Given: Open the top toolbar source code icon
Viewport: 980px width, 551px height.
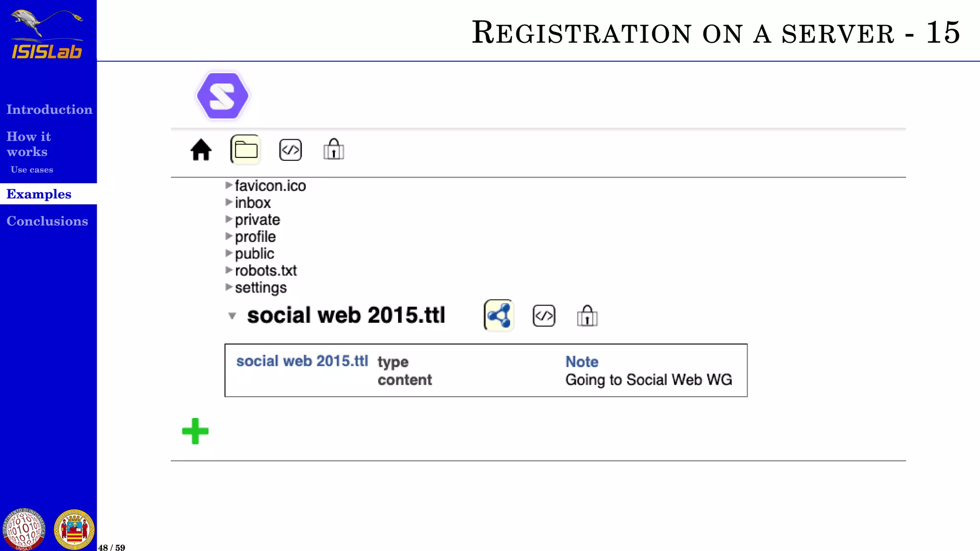Looking at the screenshot, I should 290,150.
